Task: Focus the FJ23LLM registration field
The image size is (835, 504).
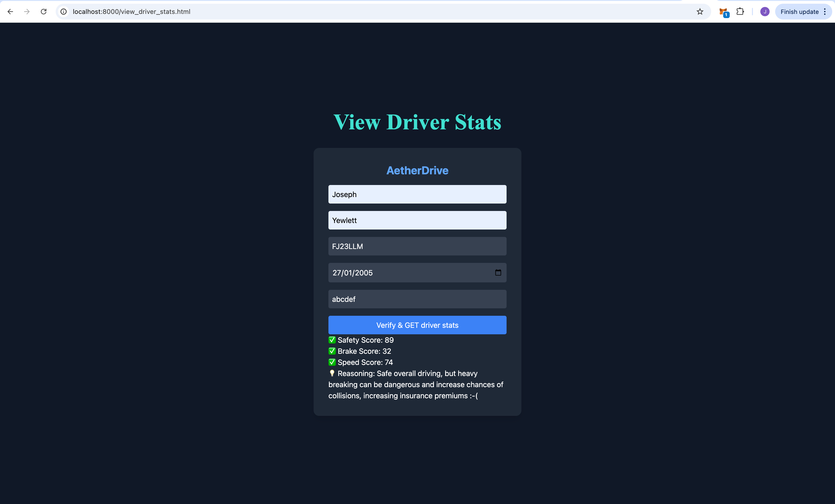Action: 417,246
